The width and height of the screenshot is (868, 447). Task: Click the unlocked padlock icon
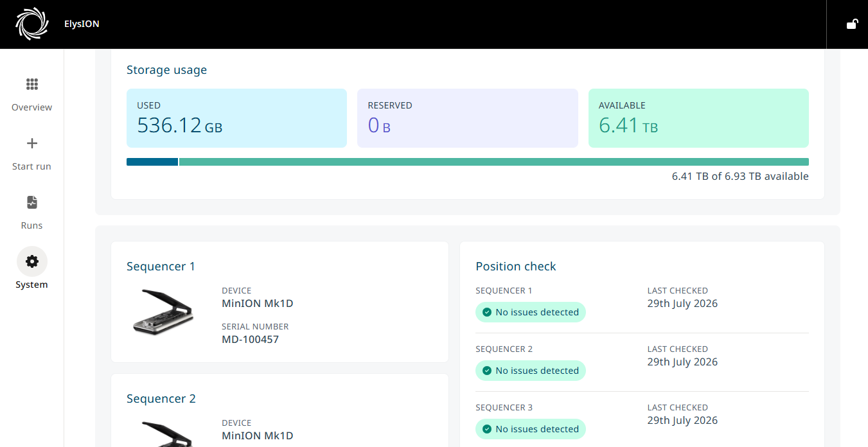pos(852,24)
